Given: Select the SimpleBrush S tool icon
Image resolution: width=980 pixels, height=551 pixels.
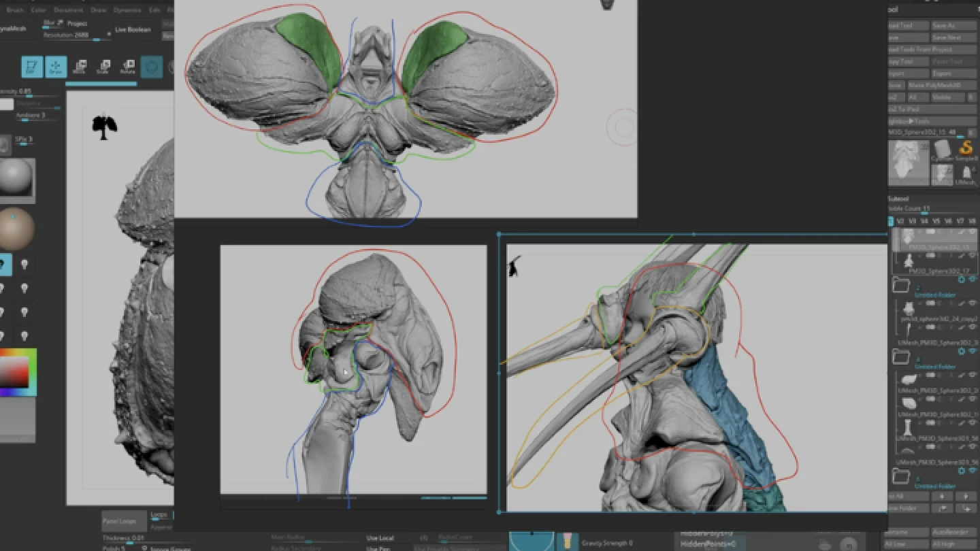Looking at the screenshot, I should (966, 149).
